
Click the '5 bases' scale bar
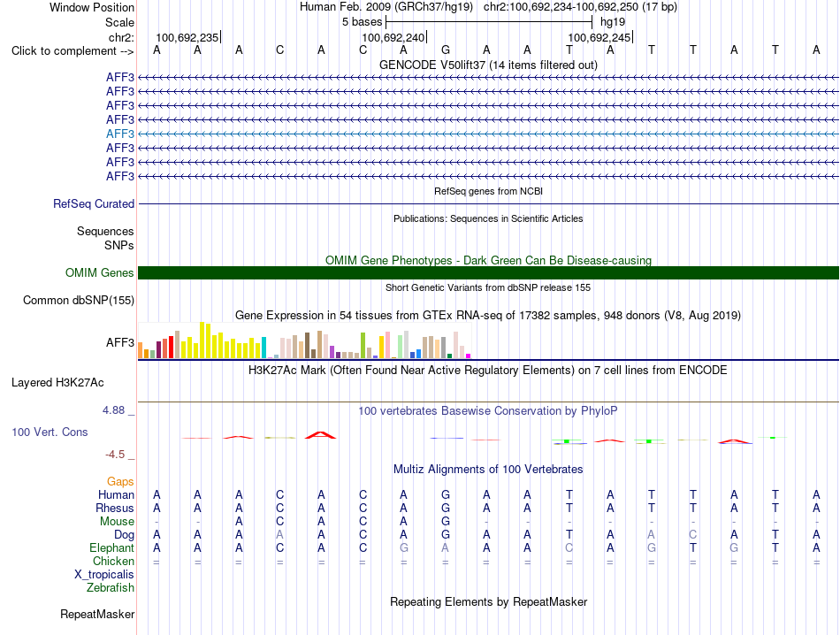[489, 22]
